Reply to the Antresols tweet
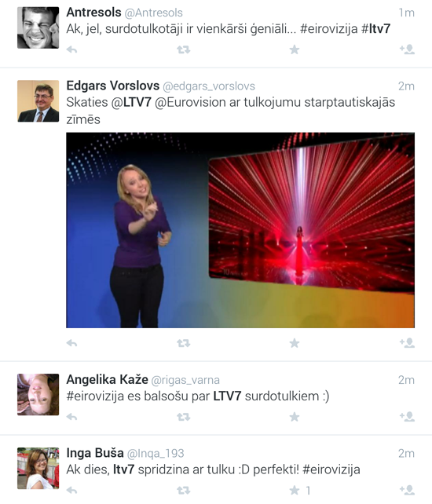 (71, 49)
